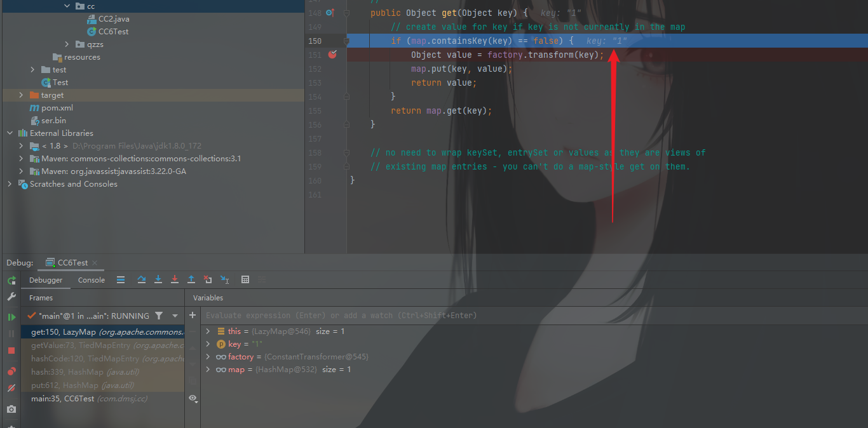Viewport: 868px width, 428px height.
Task: Collapse the get method fold marker
Action: pos(346,13)
